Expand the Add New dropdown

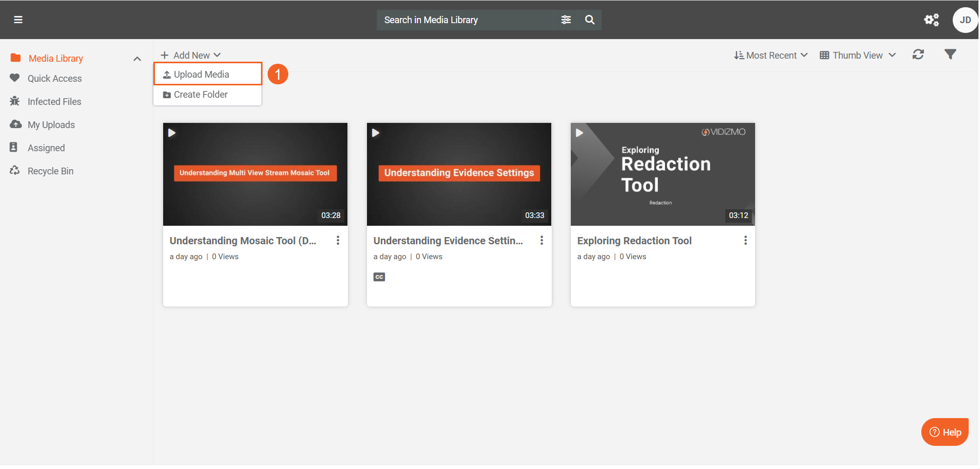click(190, 55)
